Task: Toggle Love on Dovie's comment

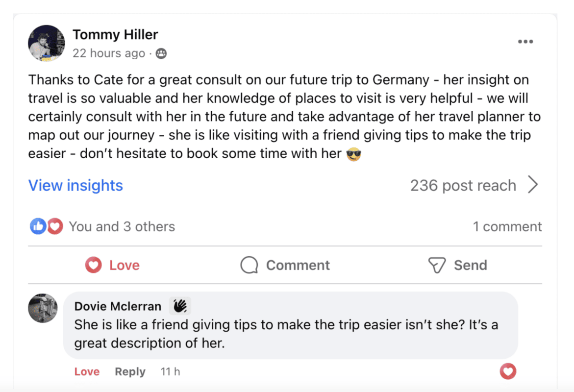Action: (87, 372)
